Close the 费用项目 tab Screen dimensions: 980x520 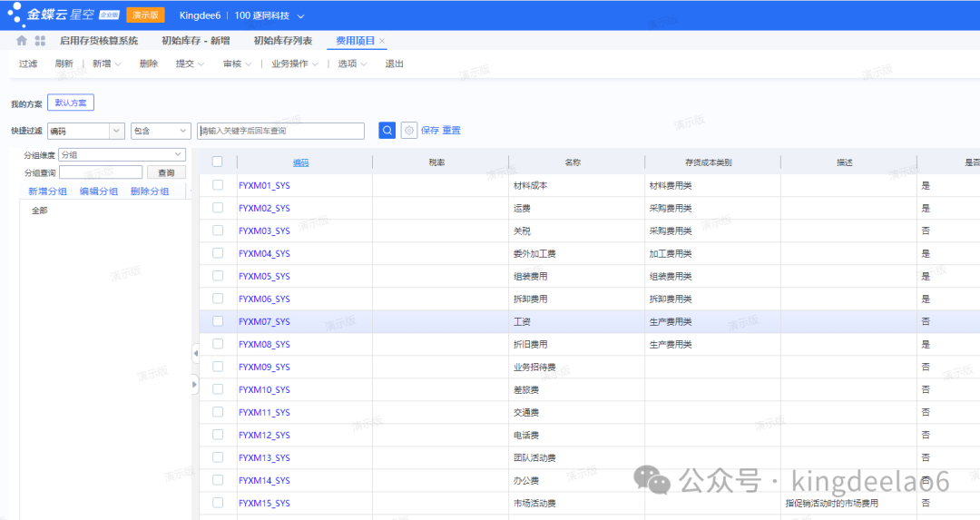click(382, 41)
